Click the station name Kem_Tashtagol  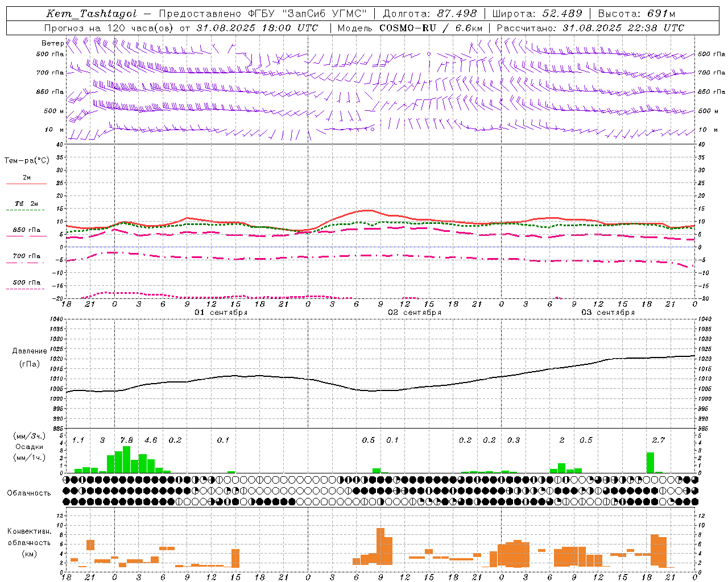click(92, 14)
